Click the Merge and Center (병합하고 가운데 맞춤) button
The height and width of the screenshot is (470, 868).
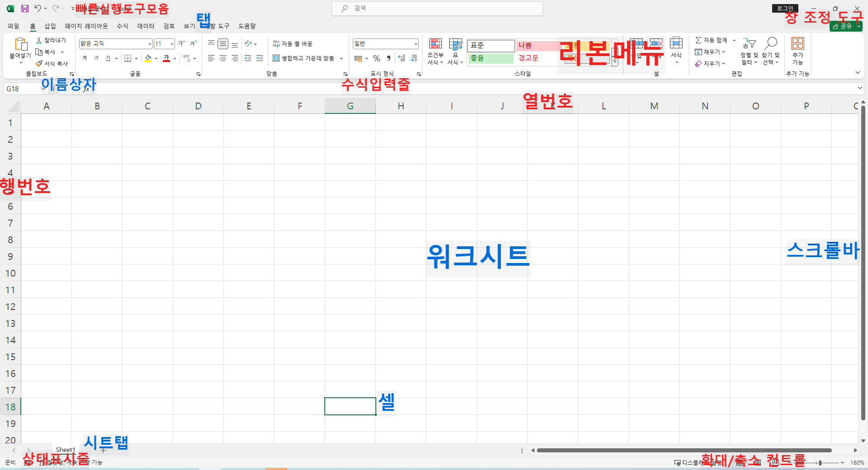click(304, 58)
